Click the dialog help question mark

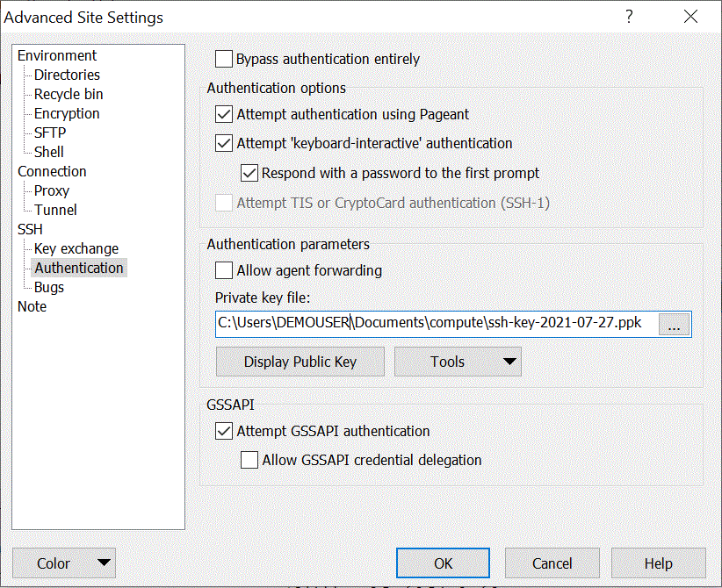[630, 17]
